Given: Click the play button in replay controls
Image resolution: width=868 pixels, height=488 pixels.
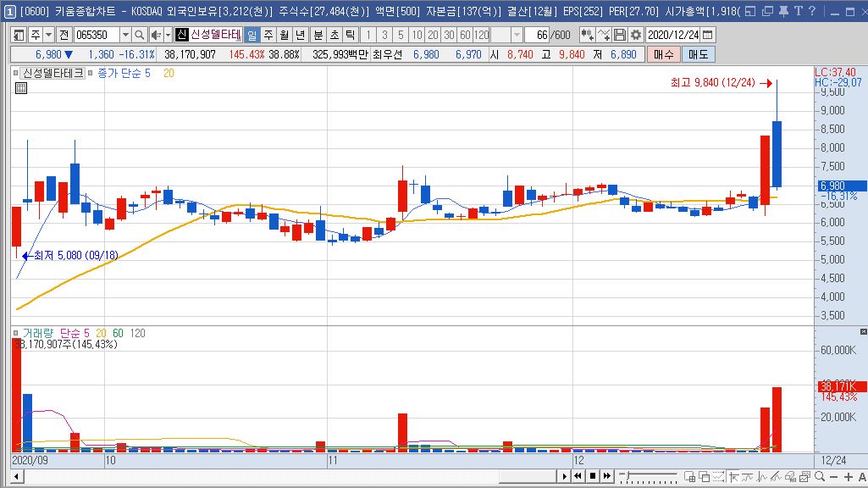Looking at the screenshot, I should tap(564, 476).
